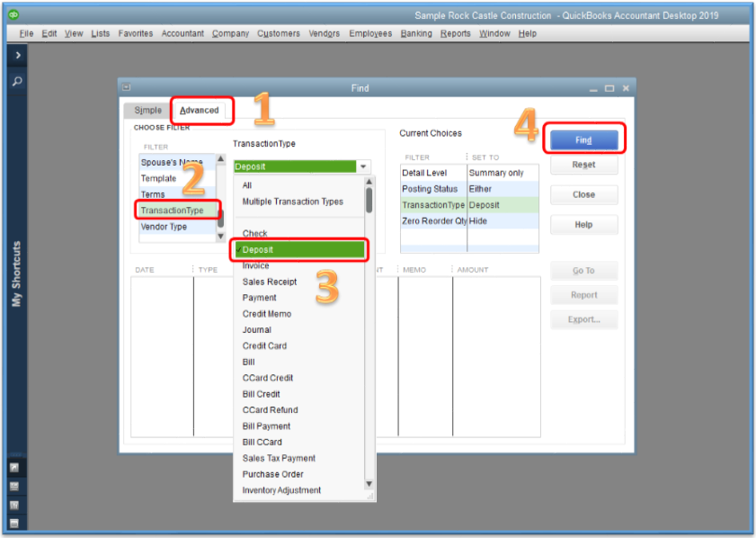Open the Favorites menu
The image size is (756, 538).
coord(136,33)
